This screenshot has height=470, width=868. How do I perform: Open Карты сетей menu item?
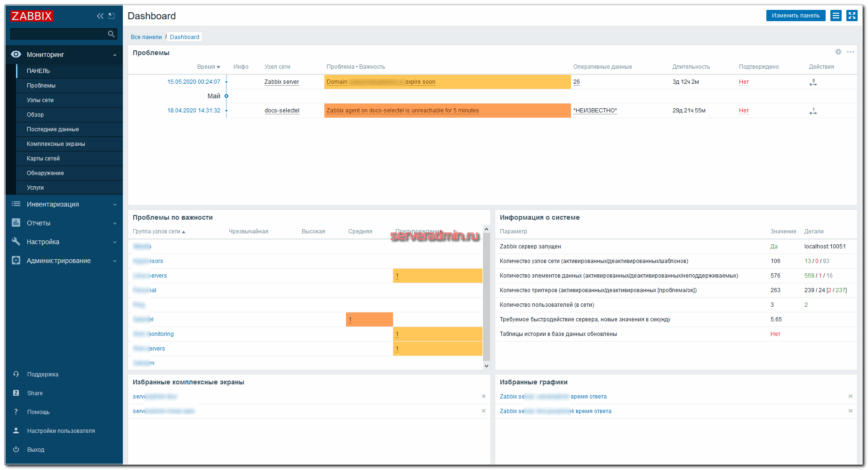tap(43, 159)
